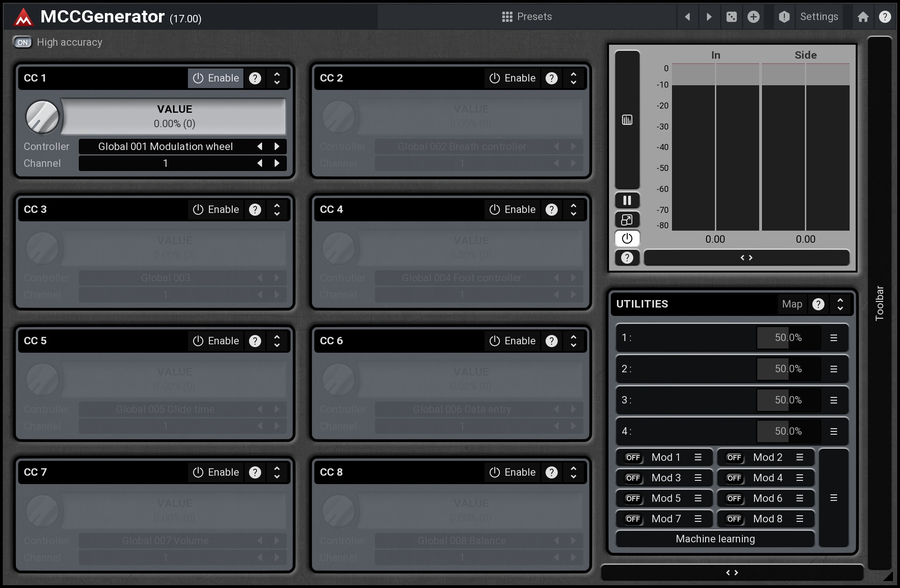The height and width of the screenshot is (588, 900).
Task: Toggle the High accuracy ON switch
Action: coord(22,42)
